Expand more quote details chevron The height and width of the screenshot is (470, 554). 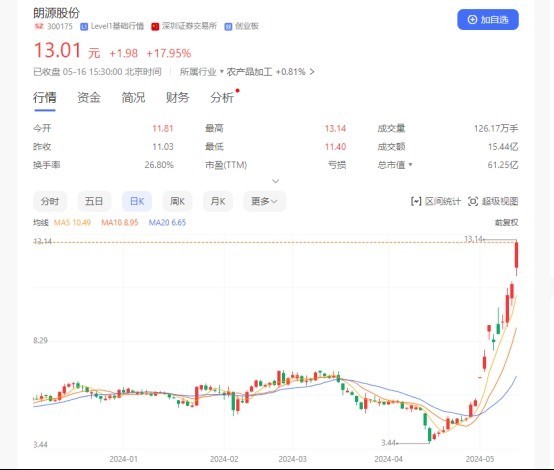pos(276,181)
